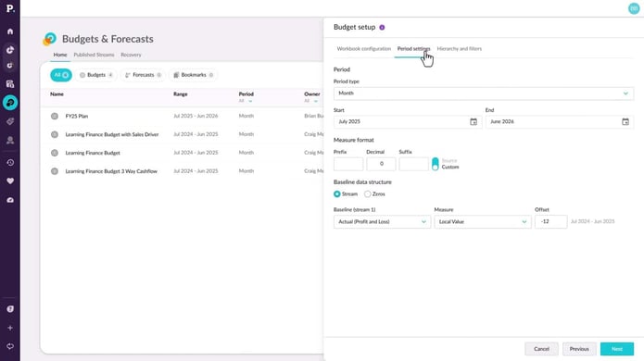
Task: Open the clock history sidebar icon
Action: [10, 163]
